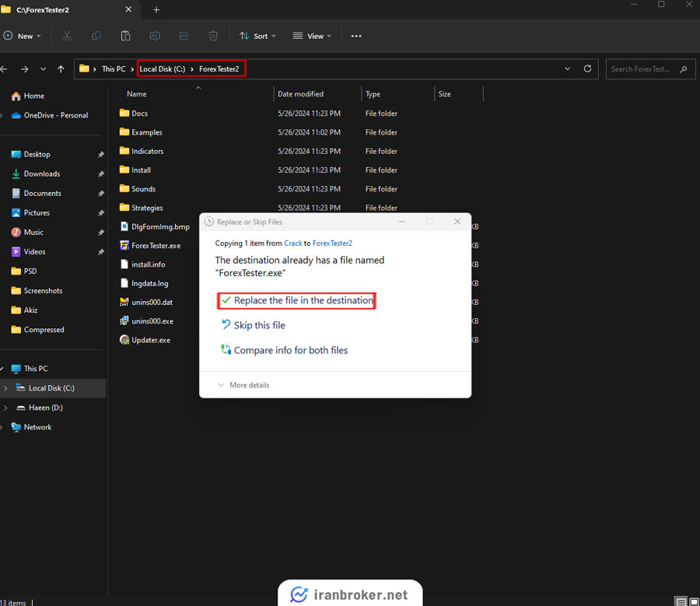The height and width of the screenshot is (606, 700).
Task: Click ForexTester2 breadcrumb segment
Action: pos(219,69)
